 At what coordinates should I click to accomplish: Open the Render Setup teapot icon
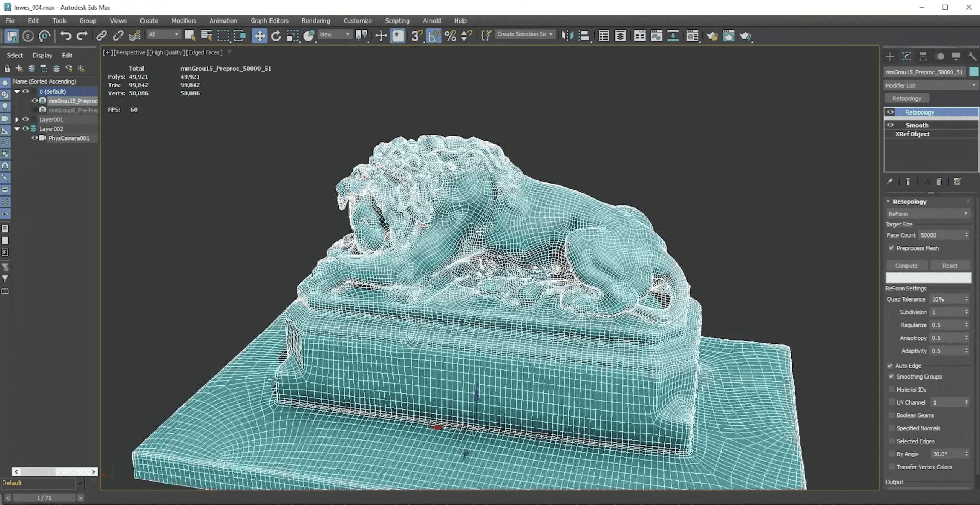pyautogui.click(x=712, y=36)
